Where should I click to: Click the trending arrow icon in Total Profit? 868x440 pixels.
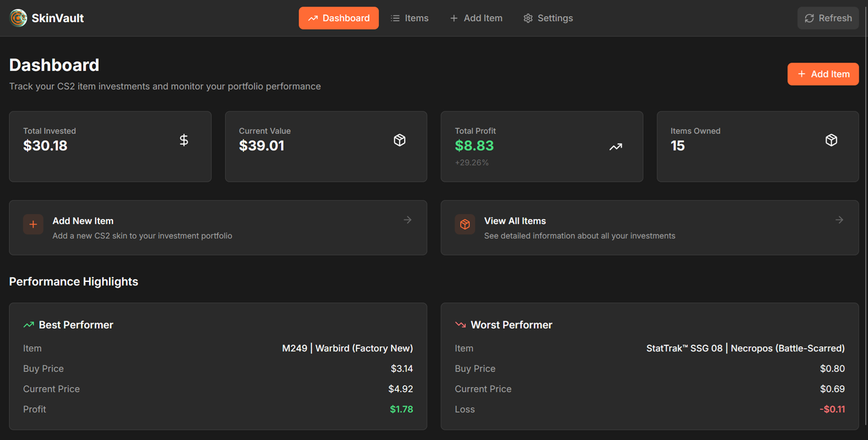[x=615, y=147]
